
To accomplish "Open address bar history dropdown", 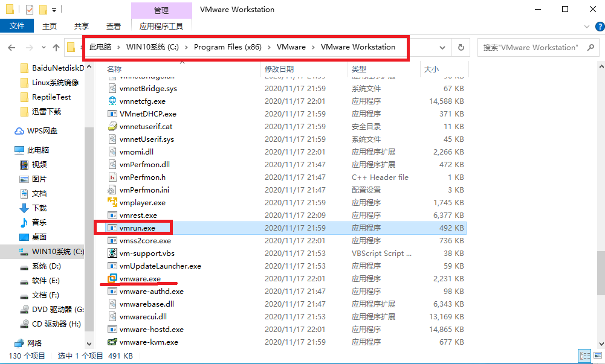I will pos(442,48).
